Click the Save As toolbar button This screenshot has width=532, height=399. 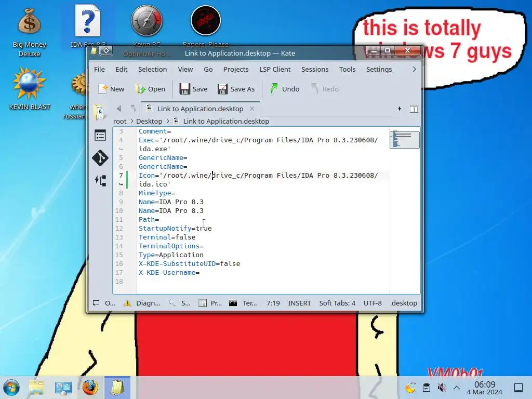236,89
